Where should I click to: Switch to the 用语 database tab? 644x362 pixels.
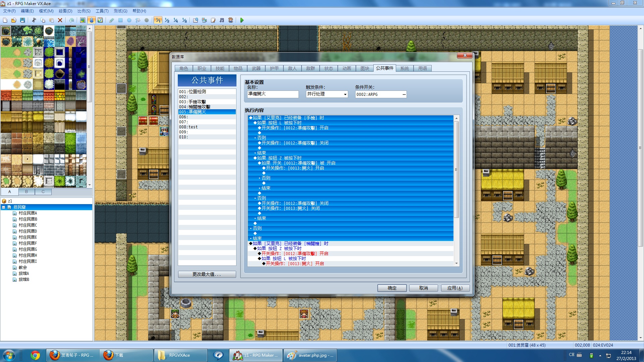click(423, 68)
